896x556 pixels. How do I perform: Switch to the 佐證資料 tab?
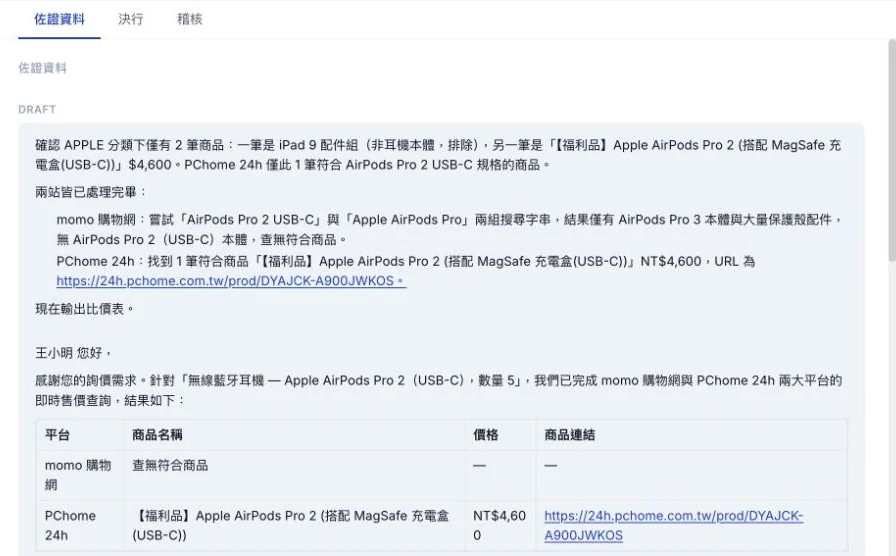pos(59,19)
